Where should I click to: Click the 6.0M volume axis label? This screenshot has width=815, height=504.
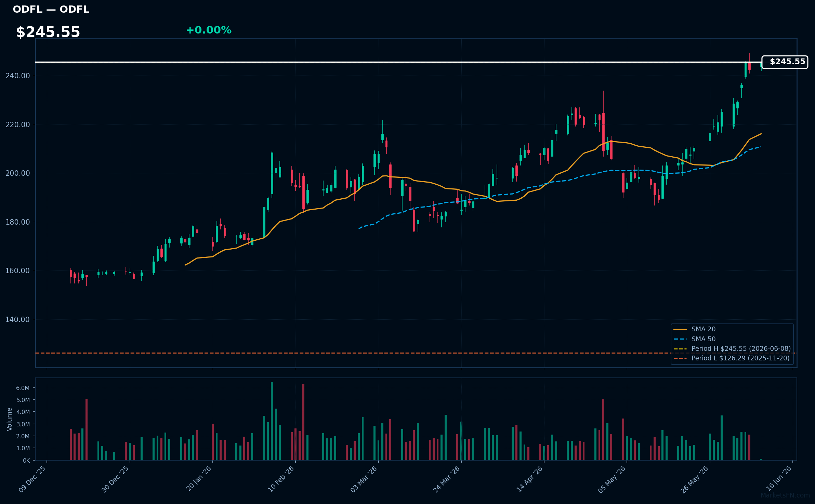[x=23, y=388]
